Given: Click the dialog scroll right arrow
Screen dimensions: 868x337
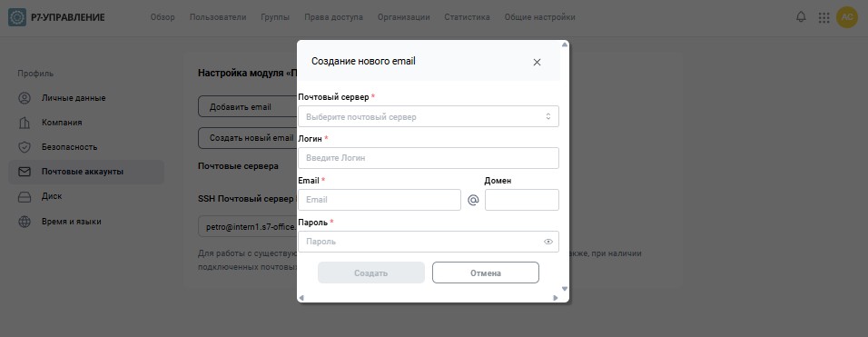Looking at the screenshot, I should (x=556, y=298).
